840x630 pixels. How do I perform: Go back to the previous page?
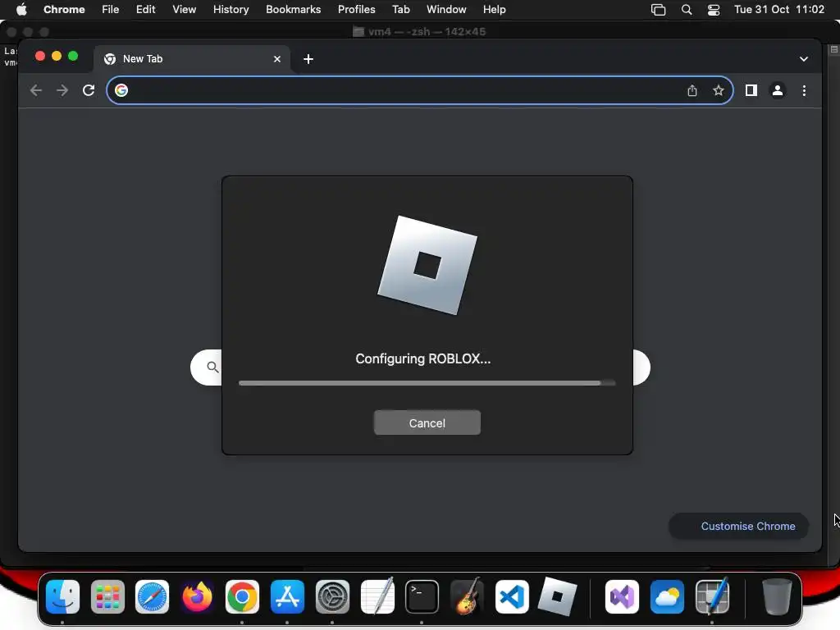pos(36,90)
